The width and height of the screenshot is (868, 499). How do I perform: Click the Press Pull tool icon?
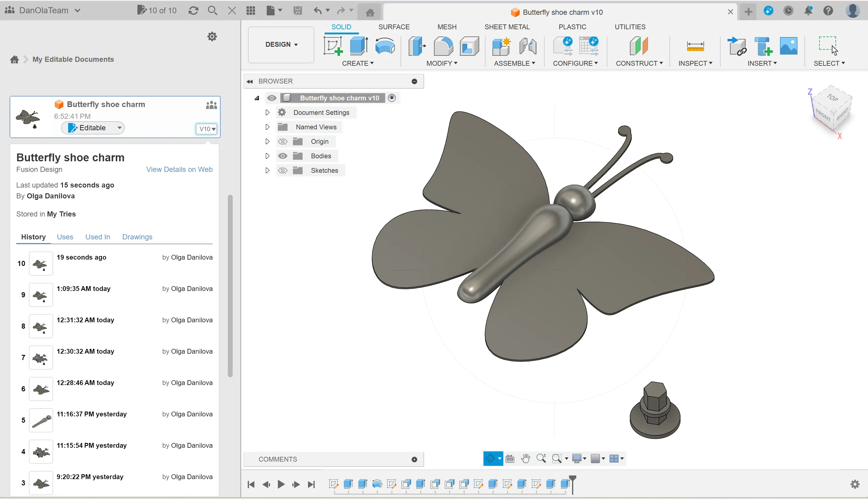pyautogui.click(x=417, y=46)
